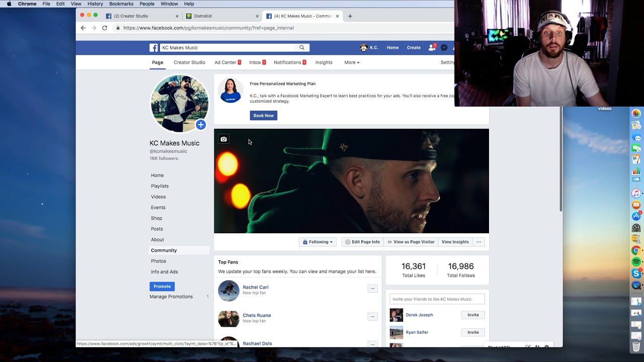The width and height of the screenshot is (644, 362).
Task: Click the search magnifier icon
Action: pyautogui.click(x=302, y=48)
